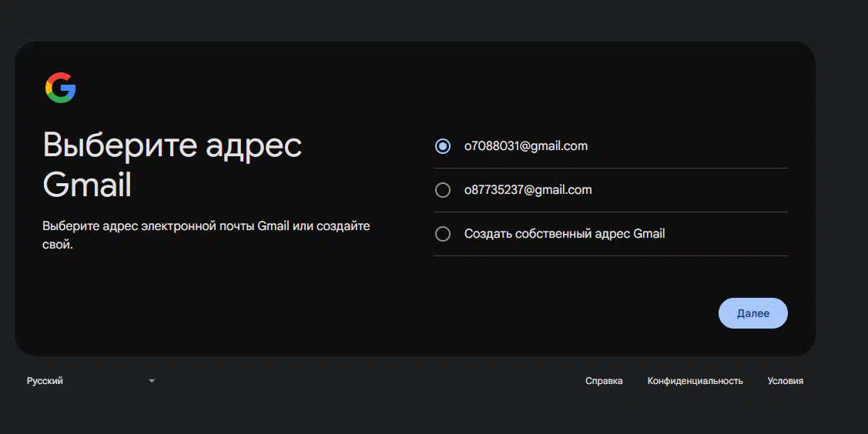Select the o87735237@gmail.com radio button
The height and width of the screenshot is (434, 868).
(x=442, y=189)
